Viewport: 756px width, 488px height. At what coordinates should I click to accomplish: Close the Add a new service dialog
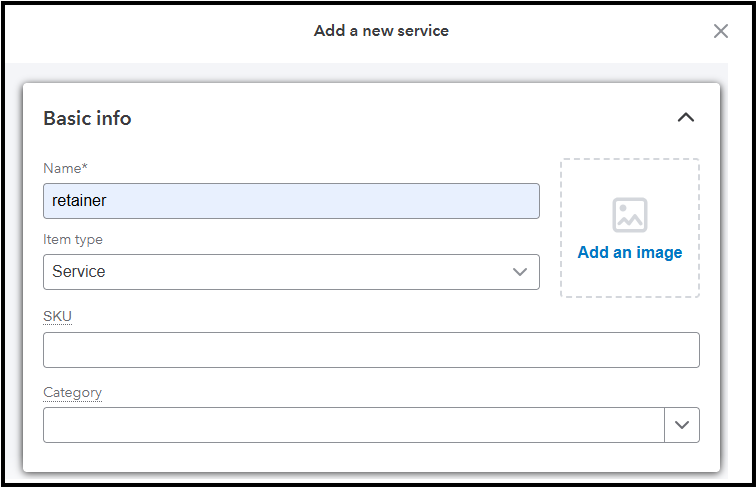tap(721, 31)
